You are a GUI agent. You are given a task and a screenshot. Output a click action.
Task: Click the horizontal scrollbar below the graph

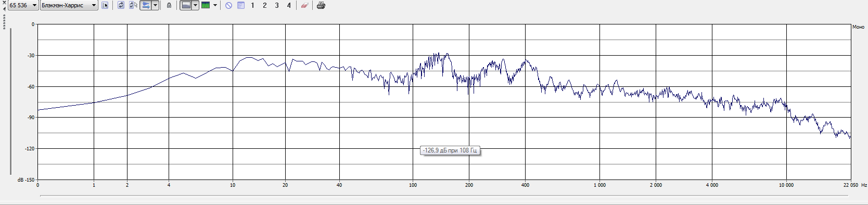tap(444, 196)
